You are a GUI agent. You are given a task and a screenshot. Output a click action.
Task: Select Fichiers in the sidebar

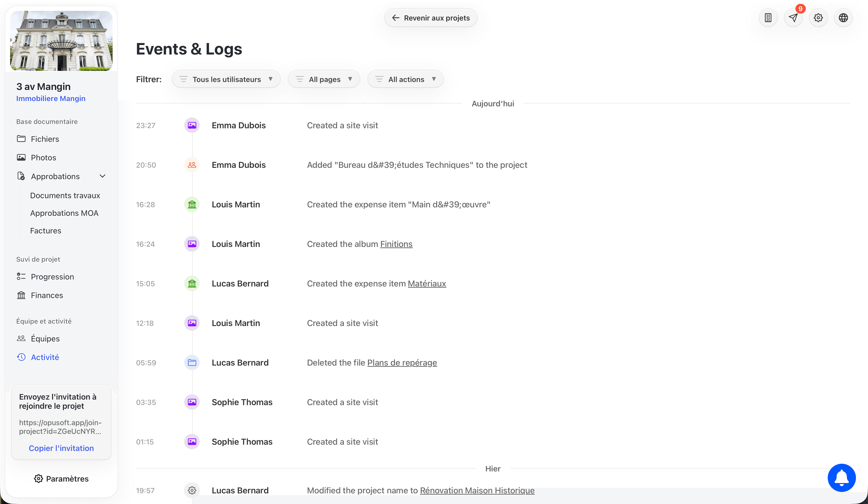click(x=45, y=139)
